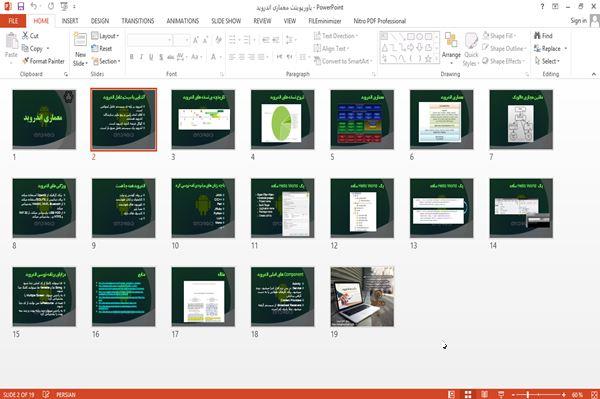Image resolution: width=600 pixels, height=399 pixels.
Task: Toggle Underline formatting button
Action: click(x=151, y=57)
